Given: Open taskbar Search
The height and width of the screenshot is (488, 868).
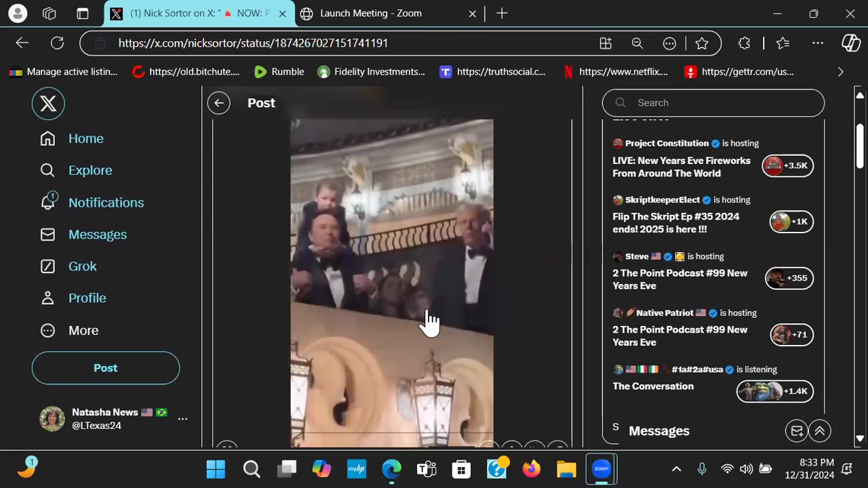Looking at the screenshot, I should tap(252, 469).
